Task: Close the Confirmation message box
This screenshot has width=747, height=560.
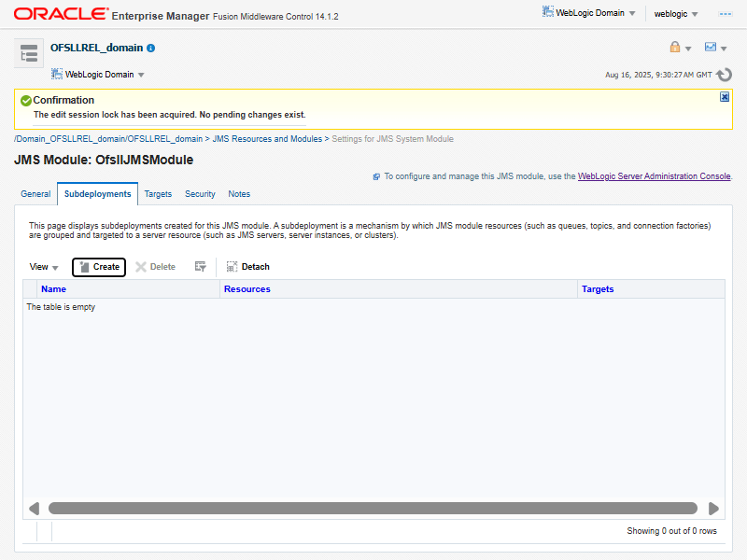Action: point(725,97)
